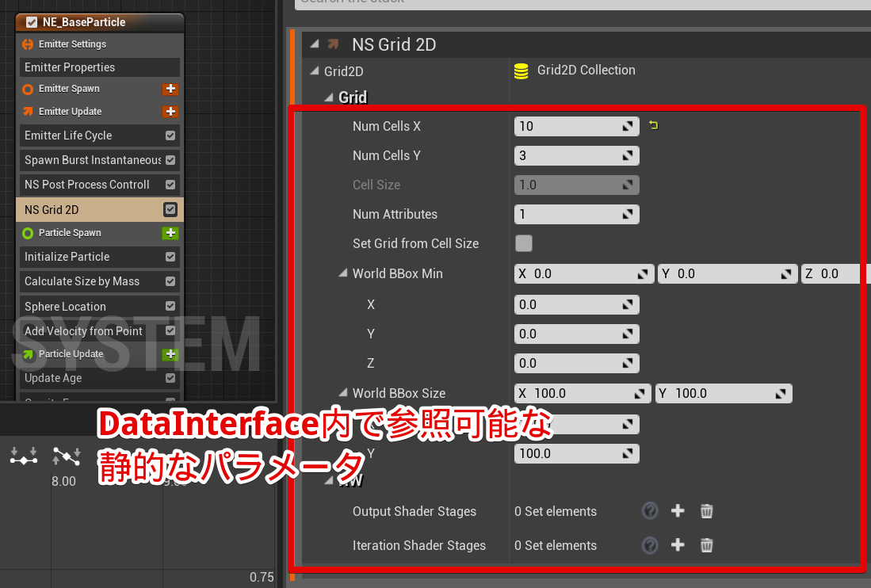Toggle Initialize Particle module checkbox

tap(170, 257)
